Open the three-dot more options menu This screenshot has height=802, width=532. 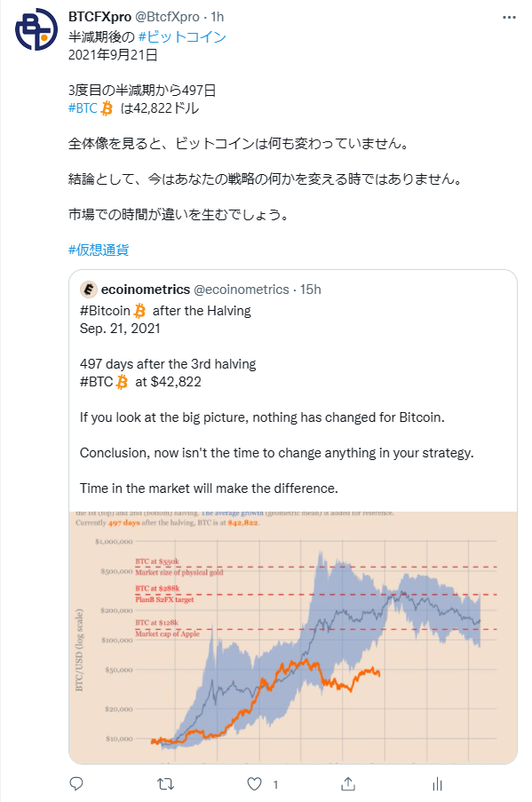pos(509,18)
